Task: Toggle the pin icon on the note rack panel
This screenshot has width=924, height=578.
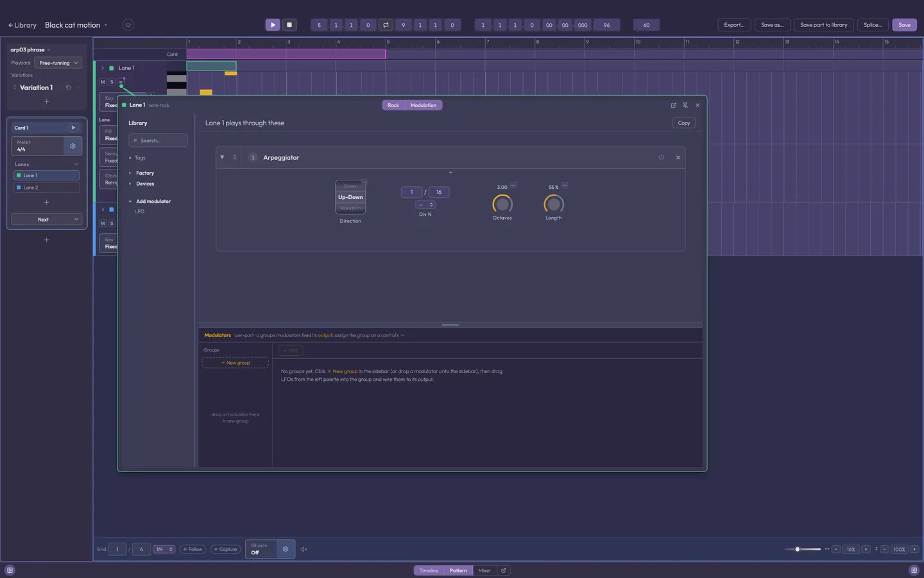Action: point(685,105)
